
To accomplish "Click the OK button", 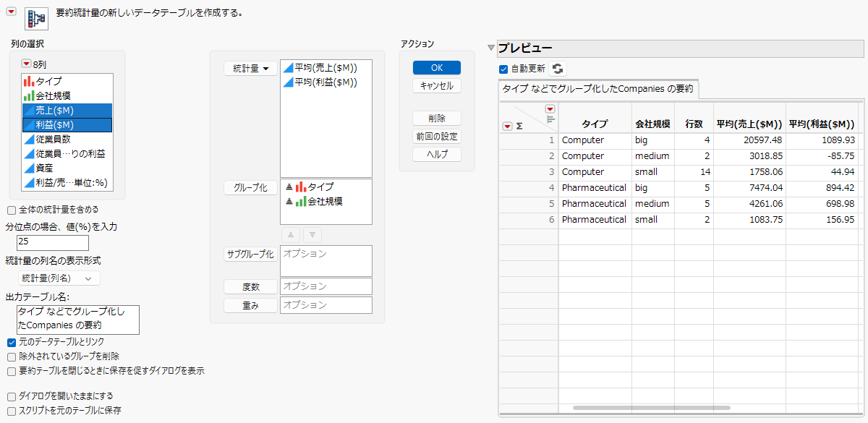I will pyautogui.click(x=437, y=67).
